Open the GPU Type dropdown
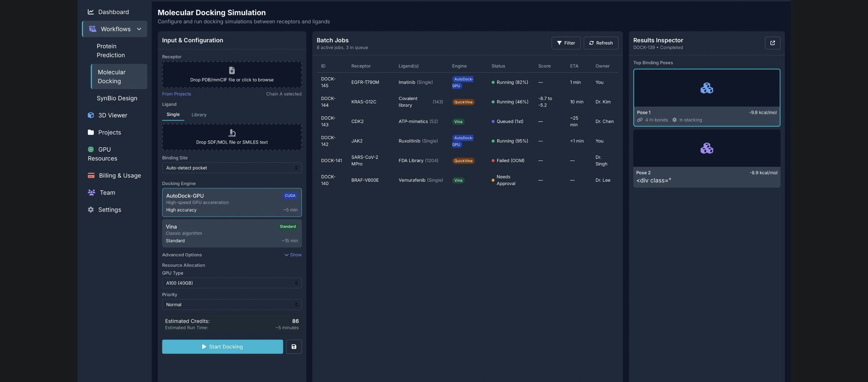 (x=232, y=283)
